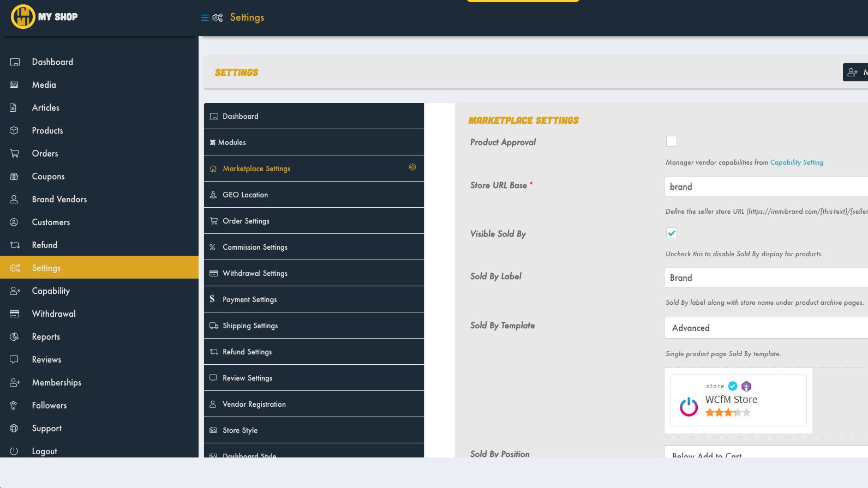
Task: Toggle the hamburger menu icon in header
Action: [205, 17]
